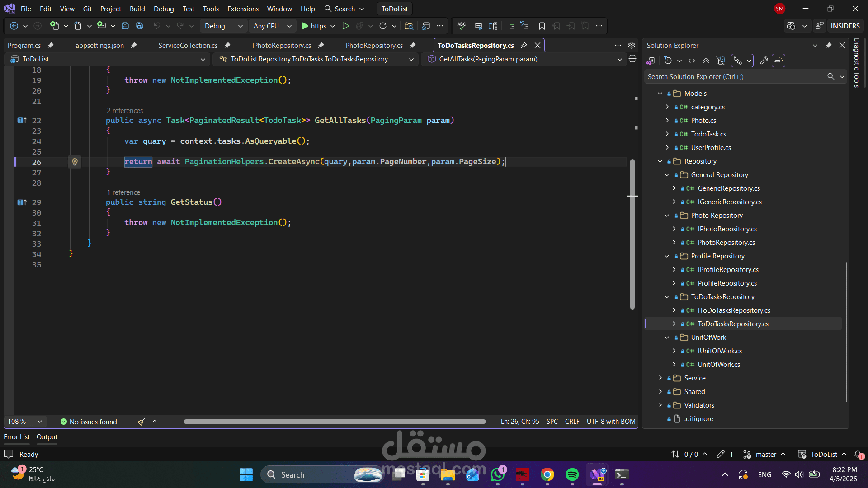Click the Save All toolbar icon

[x=140, y=26]
